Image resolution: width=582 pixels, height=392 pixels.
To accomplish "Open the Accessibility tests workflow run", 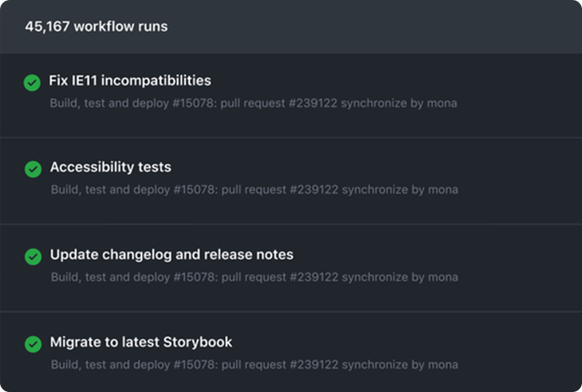I will 111,167.
